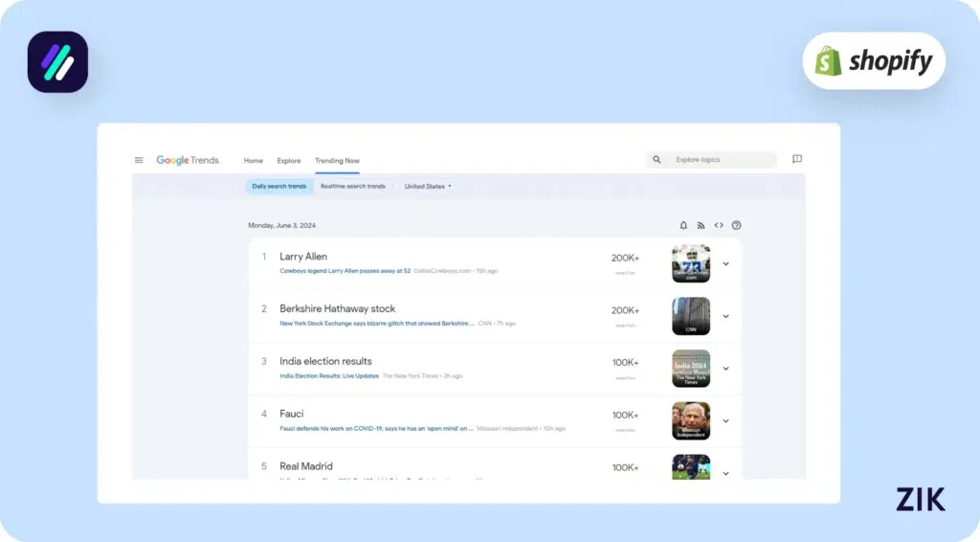Viewport: 980px width, 542px height.
Task: Click the Fauci news thumbnail
Action: [691, 420]
